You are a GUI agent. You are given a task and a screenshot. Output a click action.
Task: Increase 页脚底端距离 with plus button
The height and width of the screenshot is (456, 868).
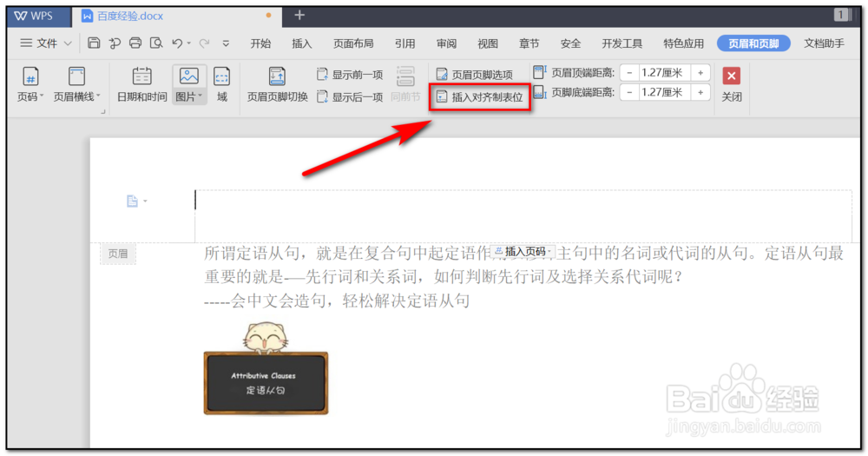tap(700, 93)
